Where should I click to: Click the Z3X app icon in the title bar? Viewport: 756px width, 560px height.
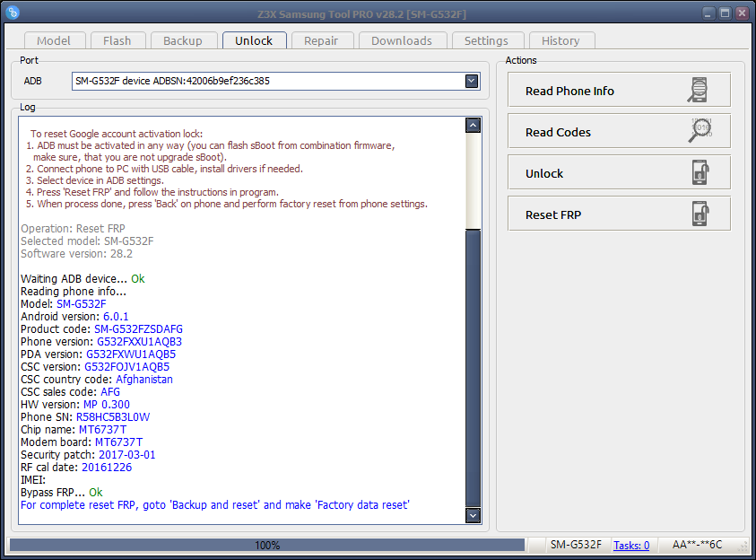[x=13, y=12]
